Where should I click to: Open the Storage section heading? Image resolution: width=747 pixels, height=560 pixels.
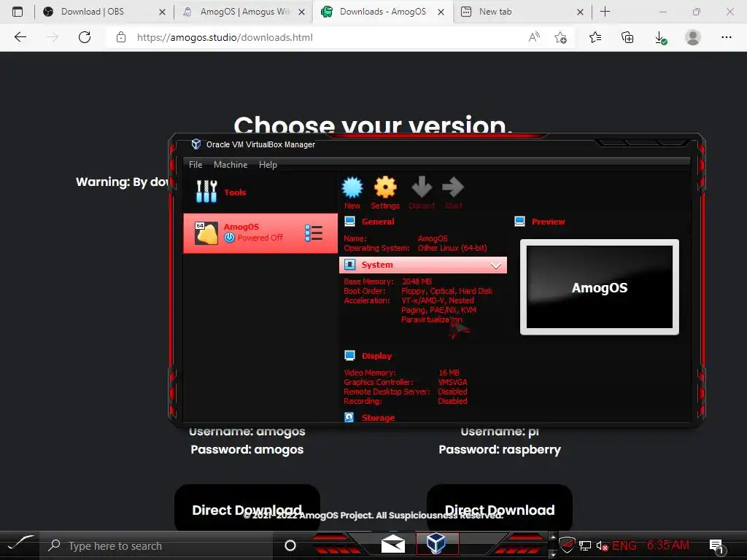pyautogui.click(x=378, y=418)
